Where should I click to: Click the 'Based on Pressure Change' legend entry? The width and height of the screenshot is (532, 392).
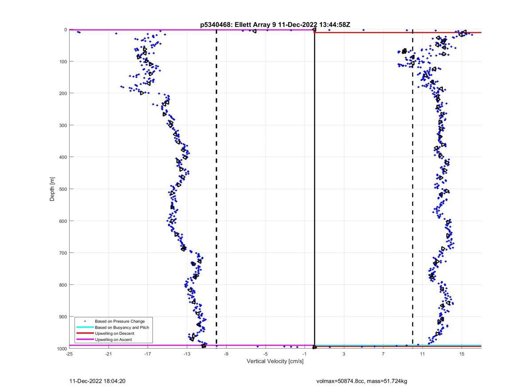(x=120, y=321)
